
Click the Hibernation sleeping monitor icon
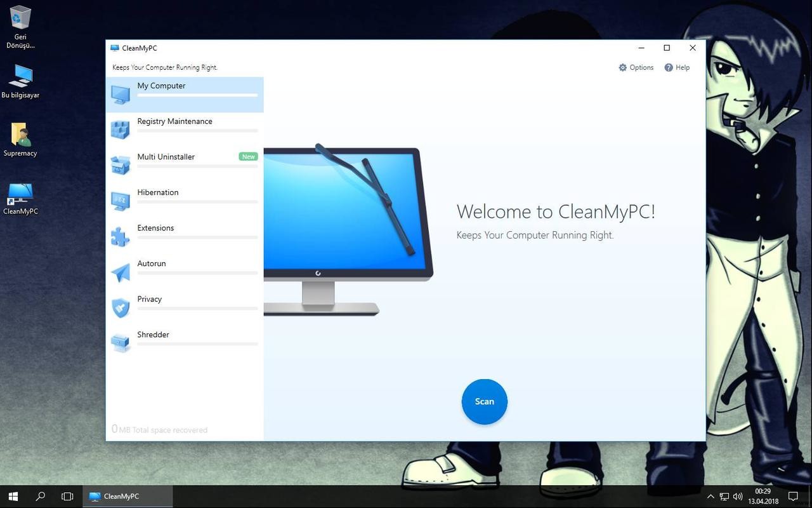(121, 201)
